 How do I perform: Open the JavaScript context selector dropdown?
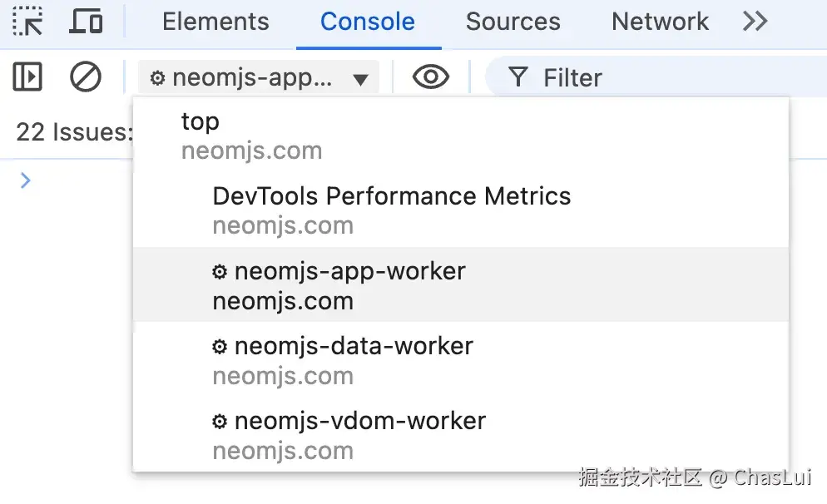[x=259, y=78]
